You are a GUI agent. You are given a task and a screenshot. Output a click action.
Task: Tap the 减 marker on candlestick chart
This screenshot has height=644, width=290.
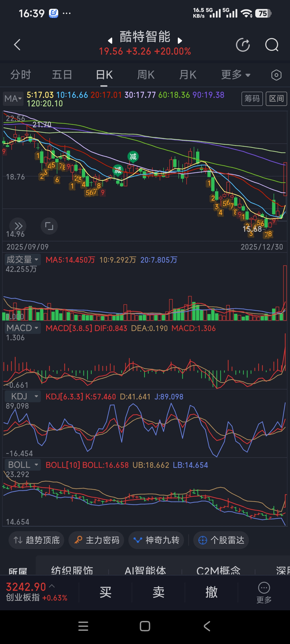(x=133, y=157)
